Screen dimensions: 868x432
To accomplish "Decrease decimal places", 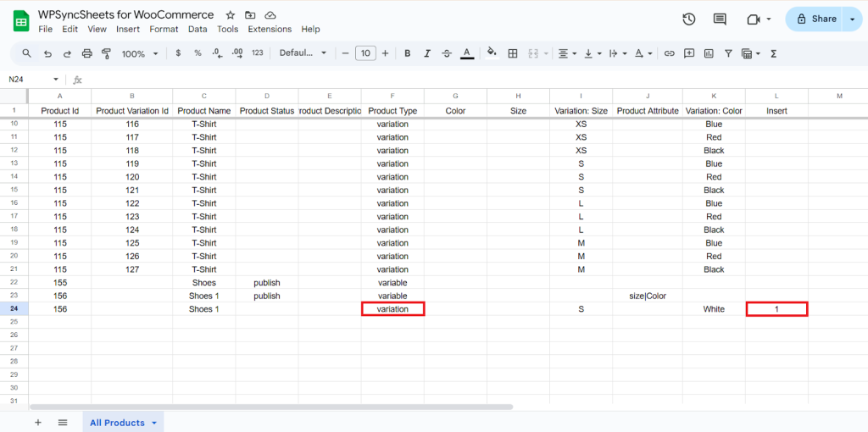I will [218, 53].
